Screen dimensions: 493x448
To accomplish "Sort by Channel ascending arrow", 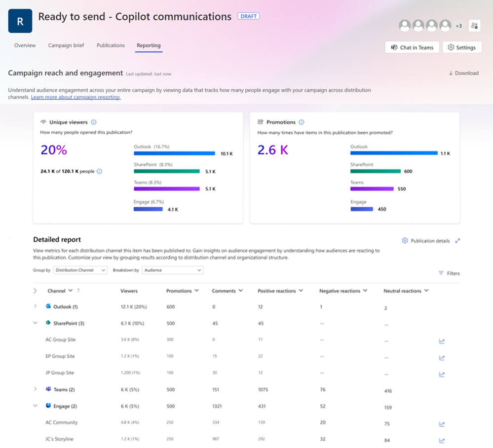I will coord(78,291).
